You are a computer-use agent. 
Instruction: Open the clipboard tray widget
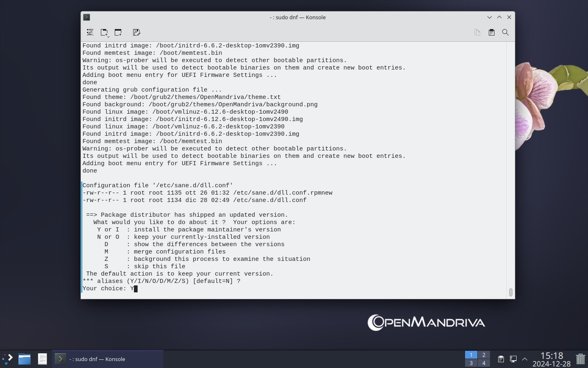point(501,359)
